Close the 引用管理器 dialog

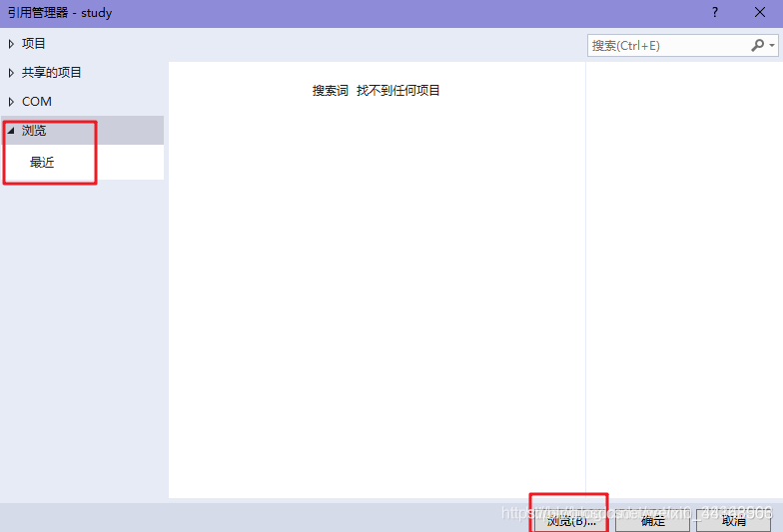[x=760, y=12]
